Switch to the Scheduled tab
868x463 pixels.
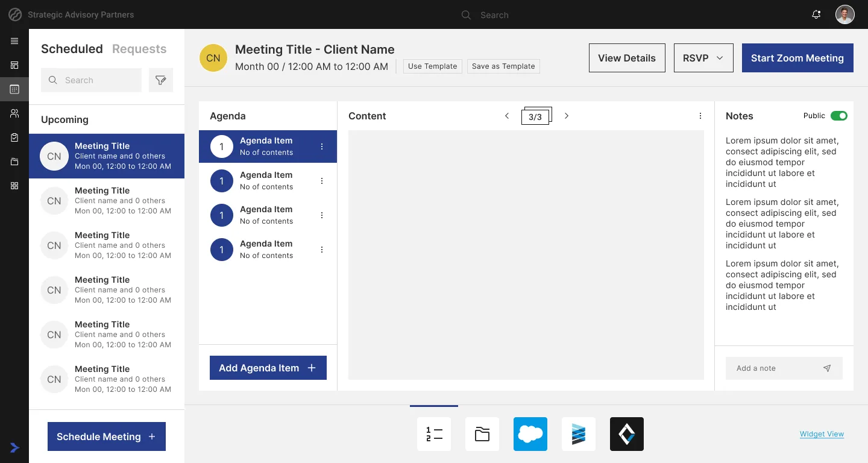72,49
